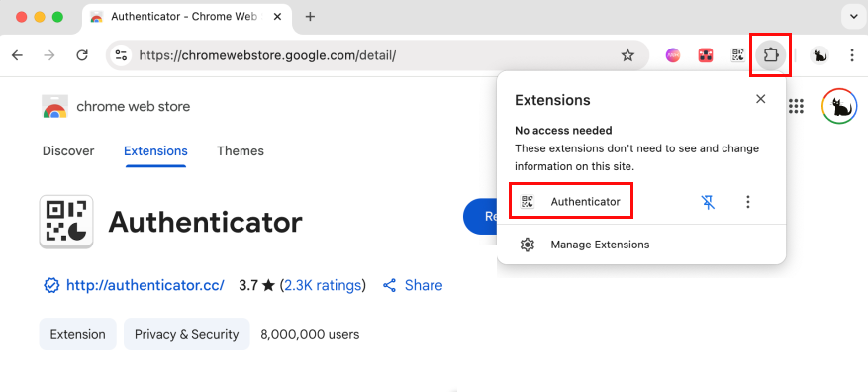Reload the current page
Screen dimensions: 868x392
click(x=82, y=55)
